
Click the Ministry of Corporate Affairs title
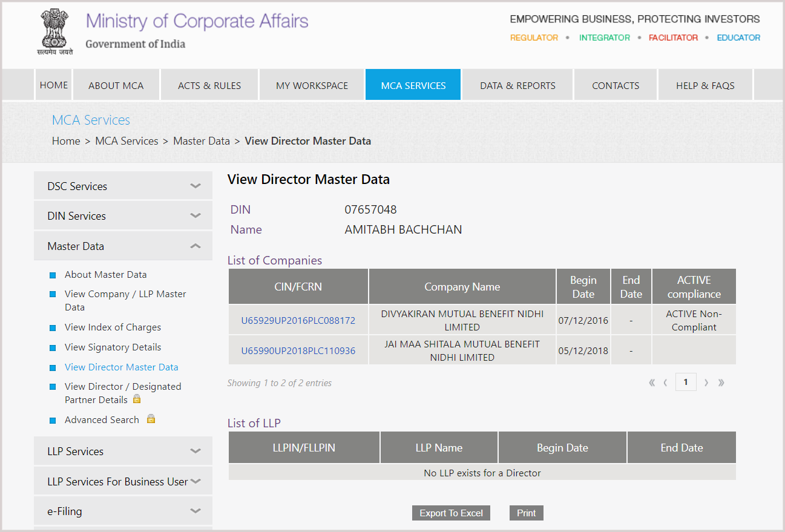(x=197, y=21)
